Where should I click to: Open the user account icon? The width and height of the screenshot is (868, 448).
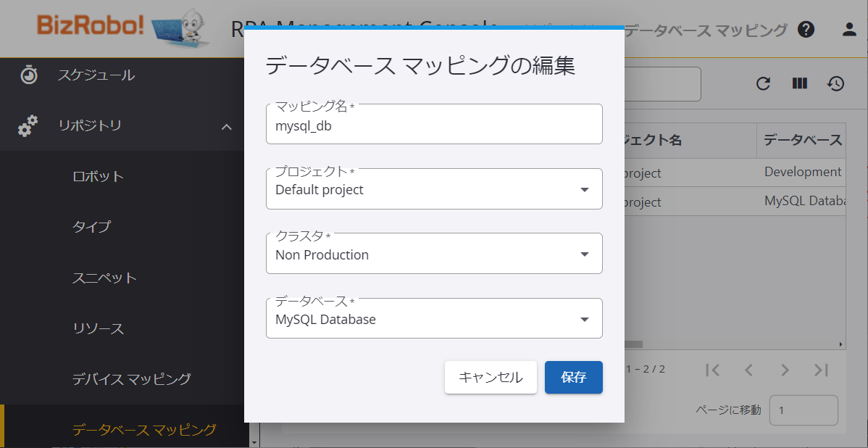[849, 29]
